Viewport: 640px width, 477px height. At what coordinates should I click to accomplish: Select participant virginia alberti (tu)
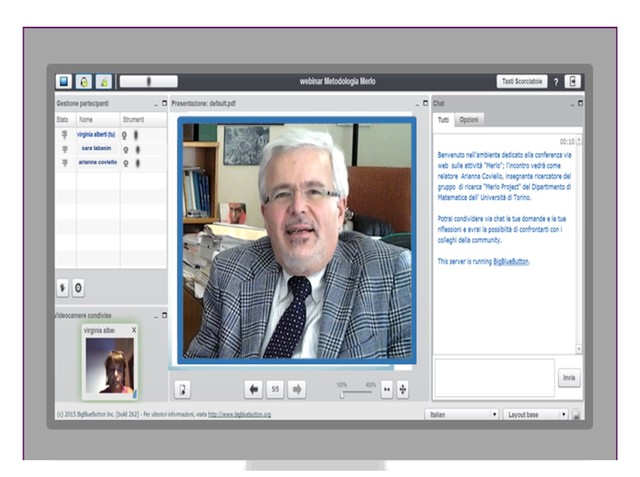[x=96, y=134]
